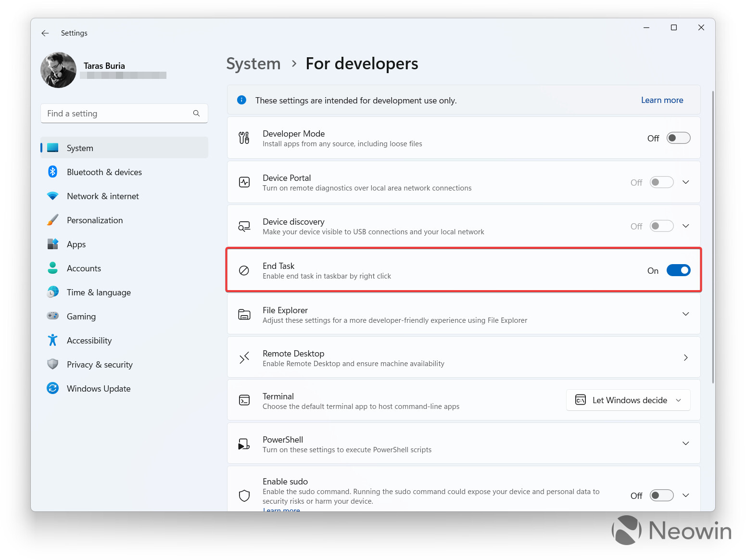Toggle the Device discovery switch
Viewport: 746px width, 560px height.
coord(662,226)
